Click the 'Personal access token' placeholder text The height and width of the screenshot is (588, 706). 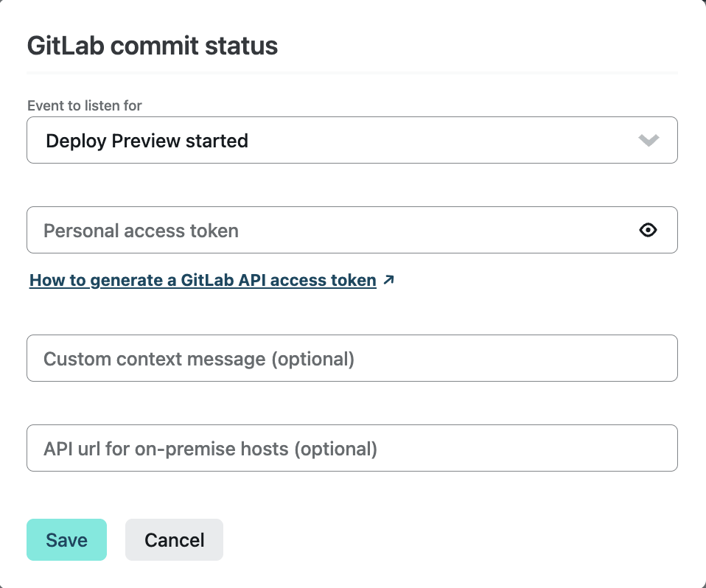(x=141, y=231)
